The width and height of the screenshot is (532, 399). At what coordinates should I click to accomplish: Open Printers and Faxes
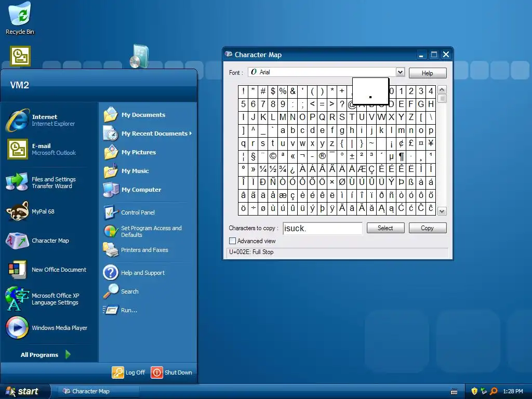[148, 250]
